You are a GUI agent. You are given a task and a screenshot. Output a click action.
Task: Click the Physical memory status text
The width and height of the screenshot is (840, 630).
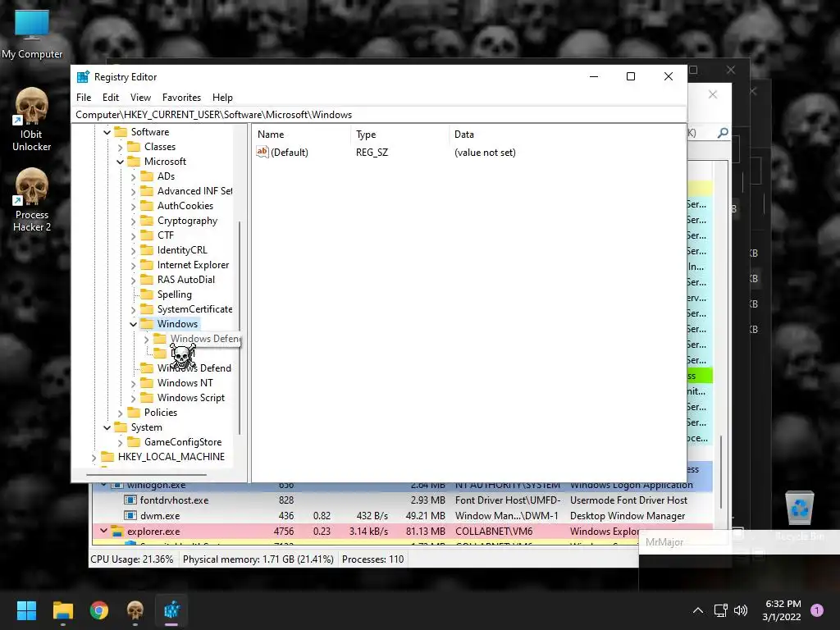pos(258,559)
